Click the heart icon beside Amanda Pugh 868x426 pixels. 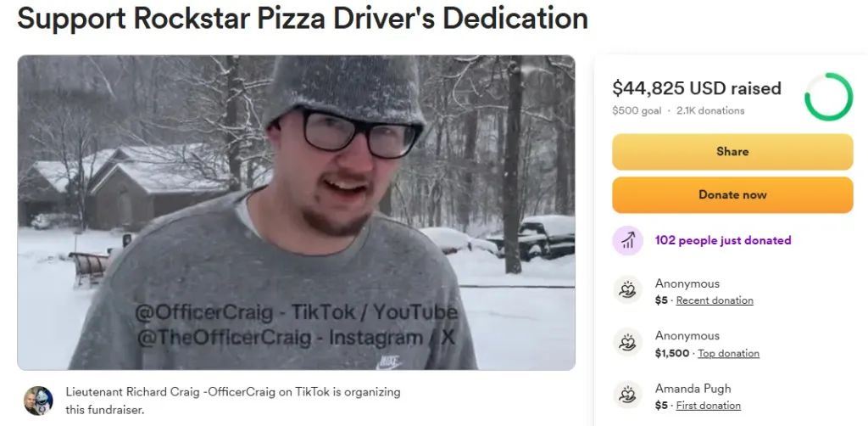pos(628,395)
